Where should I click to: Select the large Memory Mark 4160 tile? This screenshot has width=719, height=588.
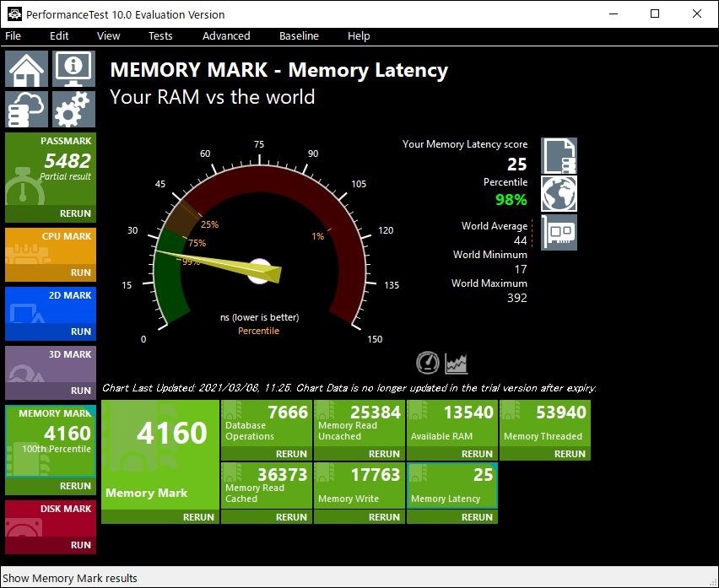tap(160, 455)
